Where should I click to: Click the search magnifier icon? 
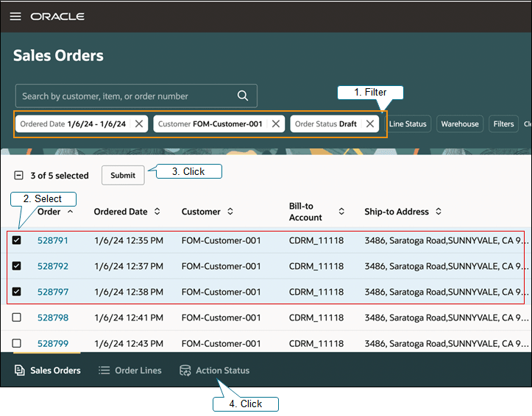pyautogui.click(x=243, y=96)
